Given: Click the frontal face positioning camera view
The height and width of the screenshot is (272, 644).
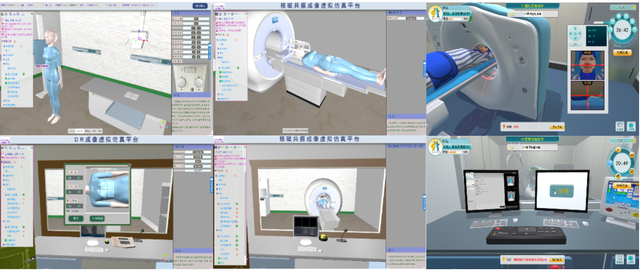Looking at the screenshot, I should click(587, 66).
